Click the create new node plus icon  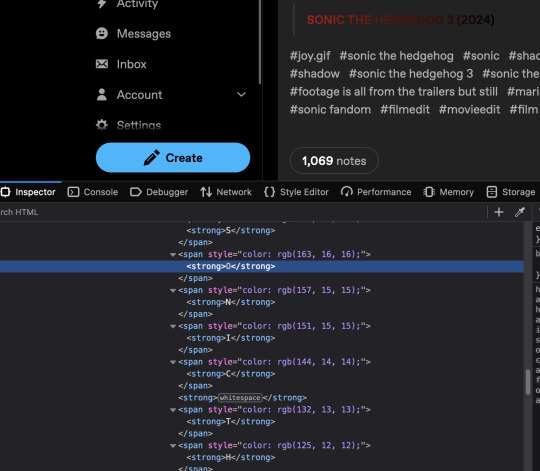click(x=499, y=212)
